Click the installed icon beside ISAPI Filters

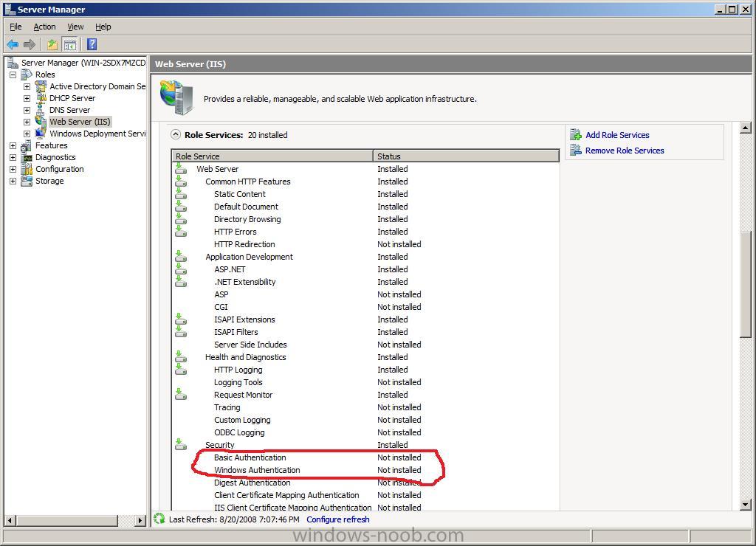[181, 331]
